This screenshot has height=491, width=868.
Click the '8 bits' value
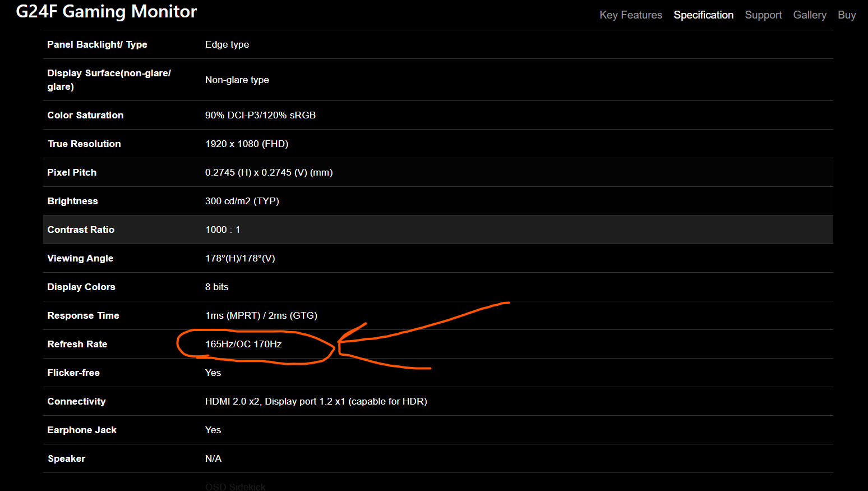pos(217,287)
